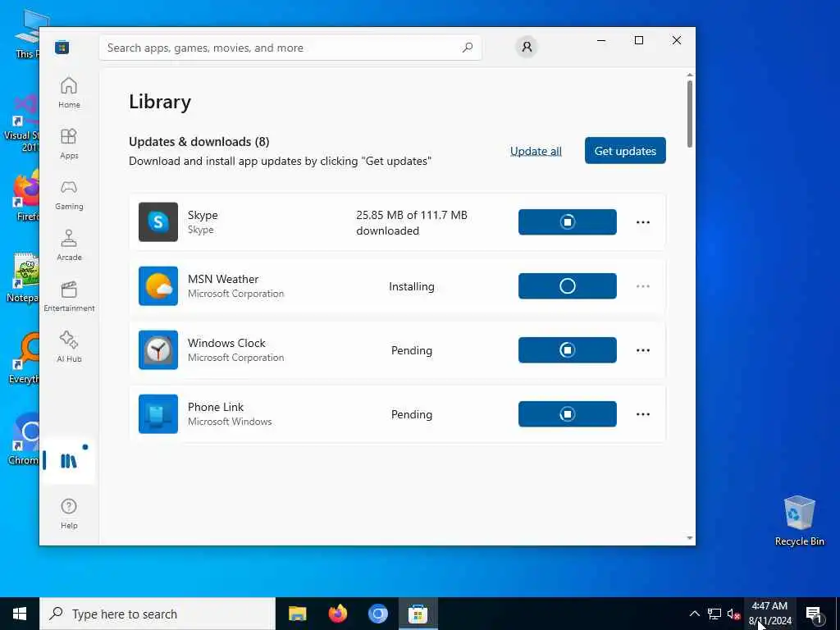Screen dimensions: 840x630
Task: Click the Phone Link app name
Action: pos(216,407)
